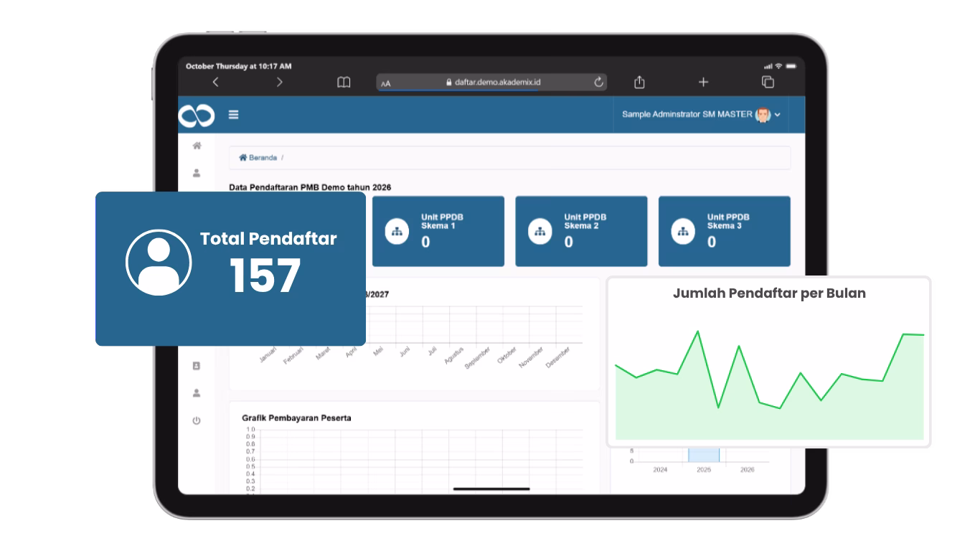
Task: Tap the AA reader text size button
Action: coord(386,83)
